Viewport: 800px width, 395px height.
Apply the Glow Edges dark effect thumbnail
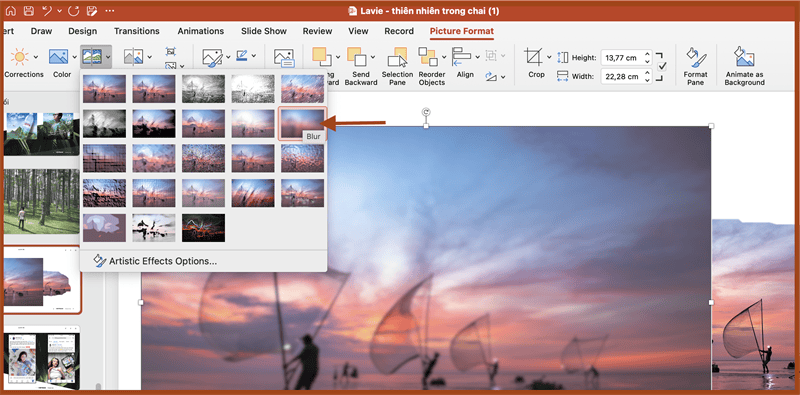[203, 228]
